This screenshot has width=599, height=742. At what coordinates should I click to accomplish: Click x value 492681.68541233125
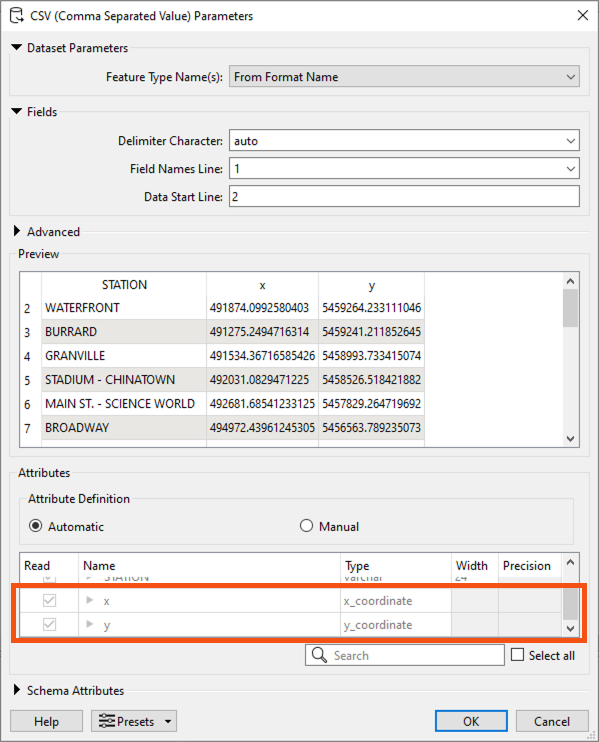point(262,404)
